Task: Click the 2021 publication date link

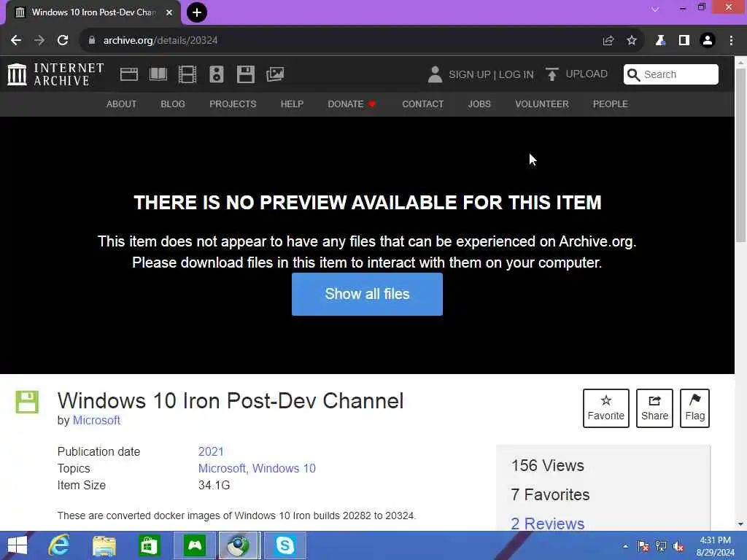Action: tap(211, 451)
